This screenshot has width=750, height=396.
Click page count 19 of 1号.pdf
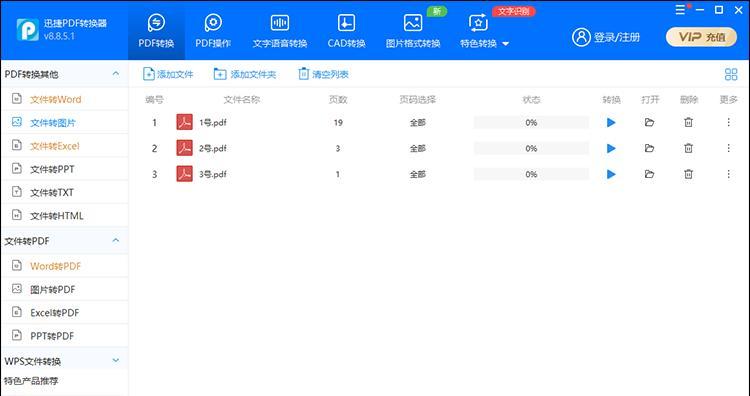[338, 122]
